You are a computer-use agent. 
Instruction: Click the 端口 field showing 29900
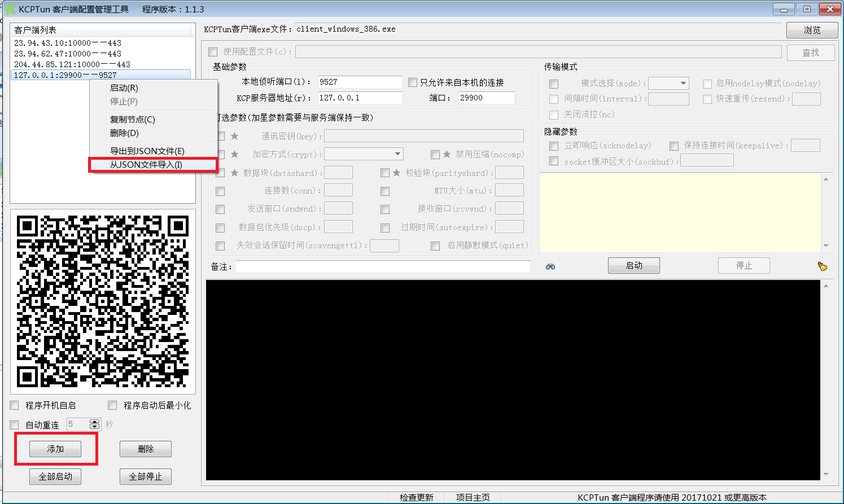(x=487, y=98)
